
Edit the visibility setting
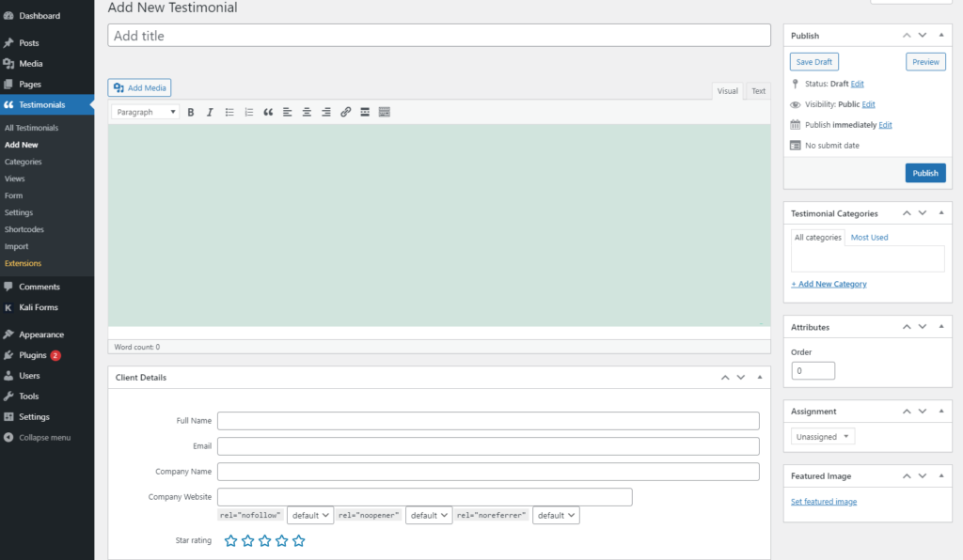868,104
